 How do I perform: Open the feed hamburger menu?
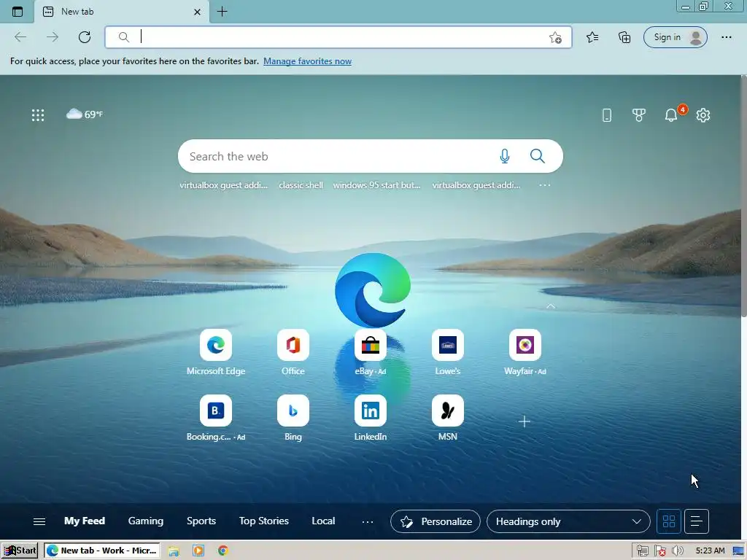coord(39,521)
